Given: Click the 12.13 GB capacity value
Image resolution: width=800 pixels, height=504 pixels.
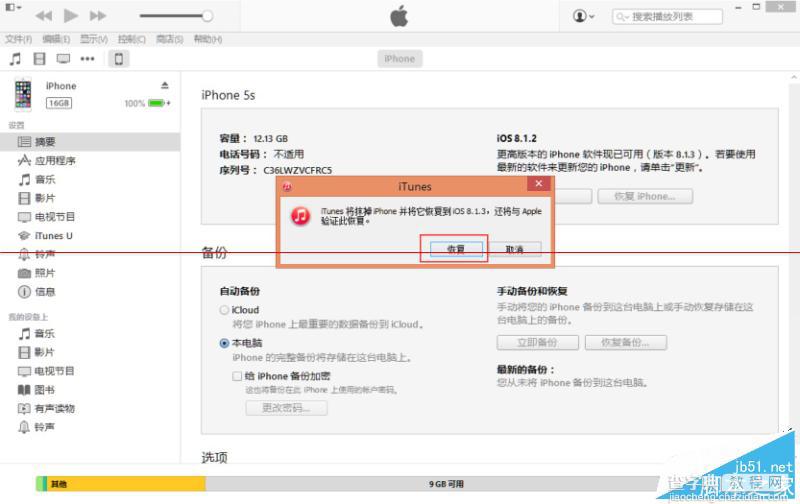Looking at the screenshot, I should point(270,139).
